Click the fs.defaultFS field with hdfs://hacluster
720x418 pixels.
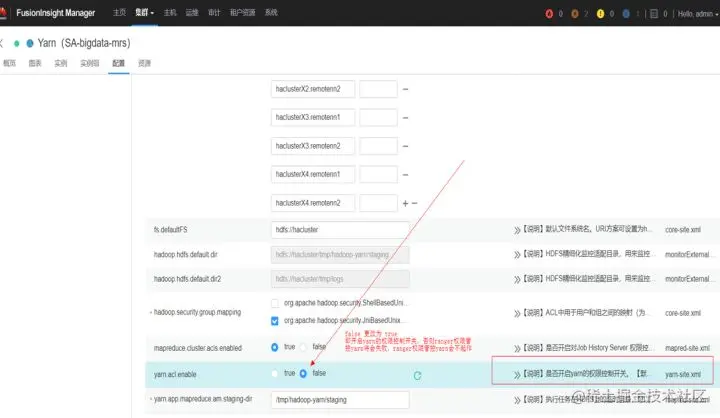[340, 230]
